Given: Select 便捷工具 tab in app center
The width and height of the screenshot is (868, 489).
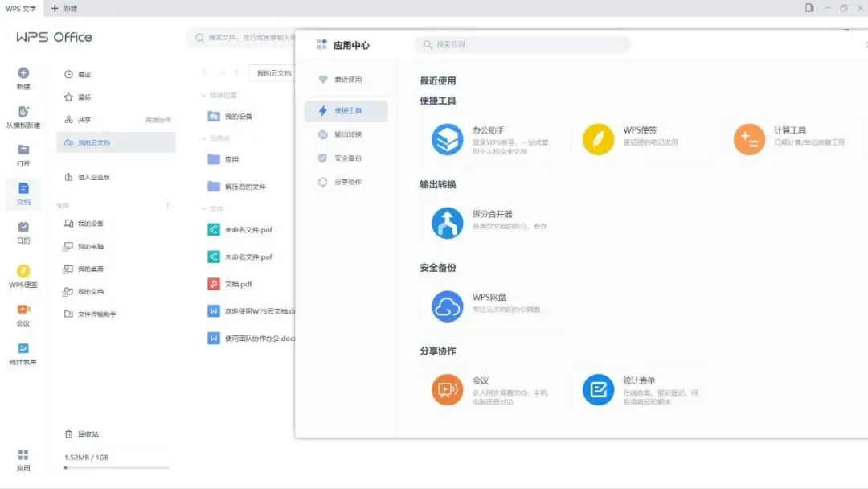Looking at the screenshot, I should (346, 111).
